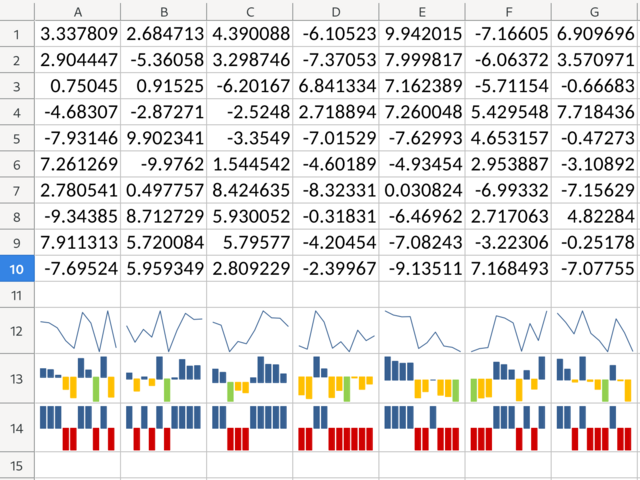Select row 1 header
The width and height of the screenshot is (640, 480).
[x=17, y=34]
